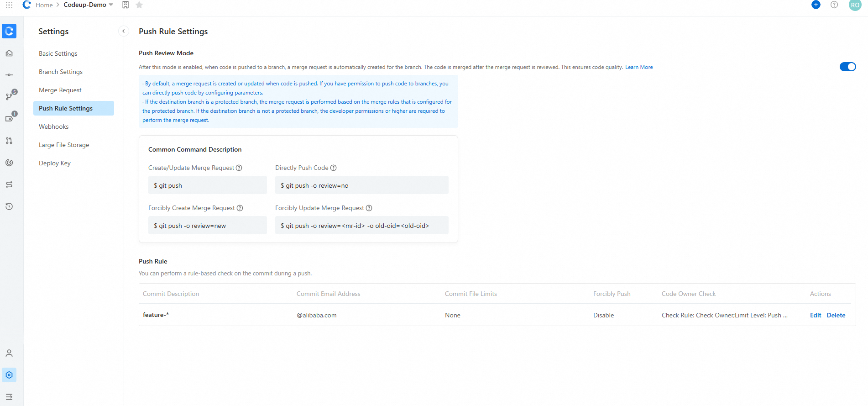868x406 pixels.
Task: Click the Push Rule section heading
Action: 153,261
